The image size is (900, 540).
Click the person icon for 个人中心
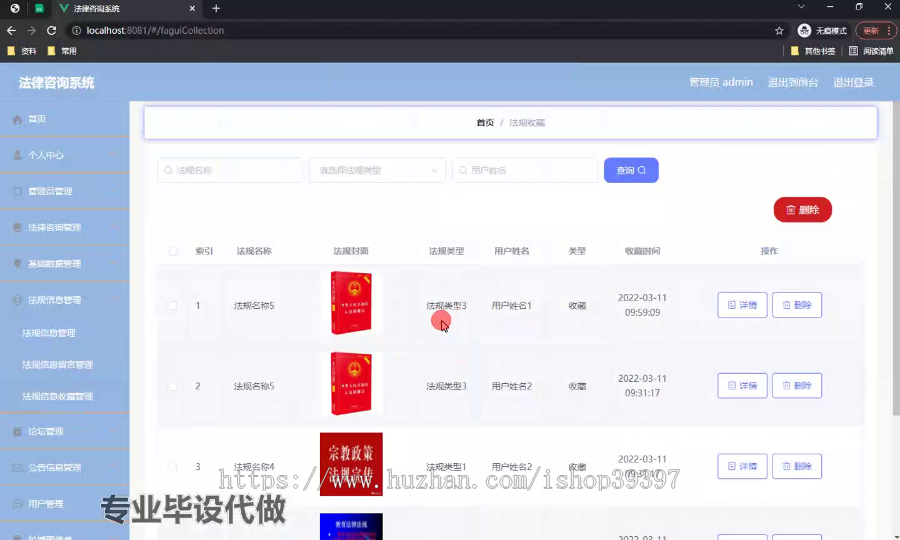click(x=17, y=155)
